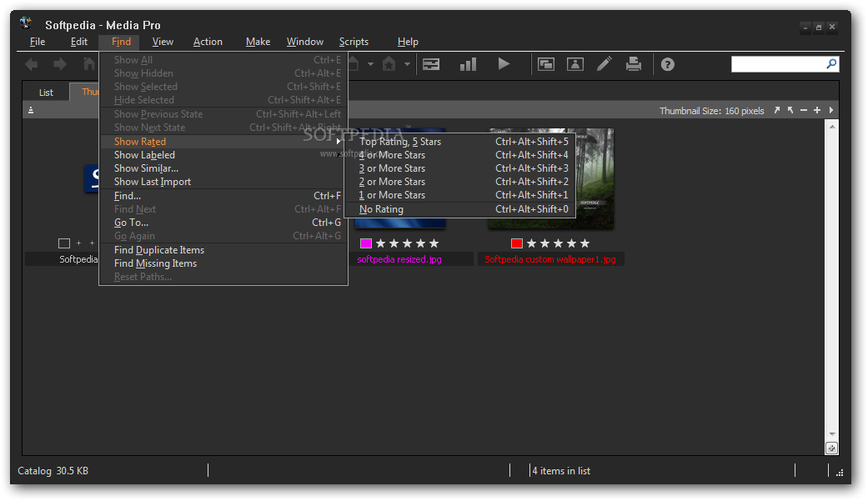Click the sort icon under the List tab

tap(31, 110)
